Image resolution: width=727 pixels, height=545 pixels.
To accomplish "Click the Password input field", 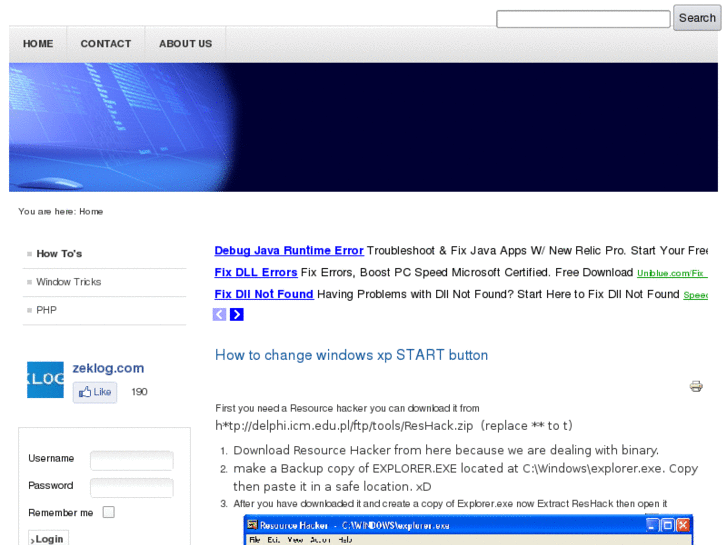I will pyautogui.click(x=132, y=488).
